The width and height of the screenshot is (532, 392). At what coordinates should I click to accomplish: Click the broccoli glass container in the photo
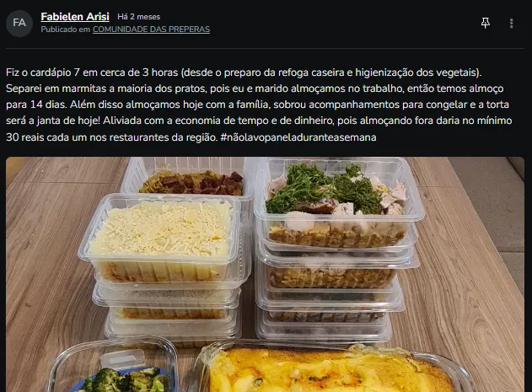click(114, 368)
